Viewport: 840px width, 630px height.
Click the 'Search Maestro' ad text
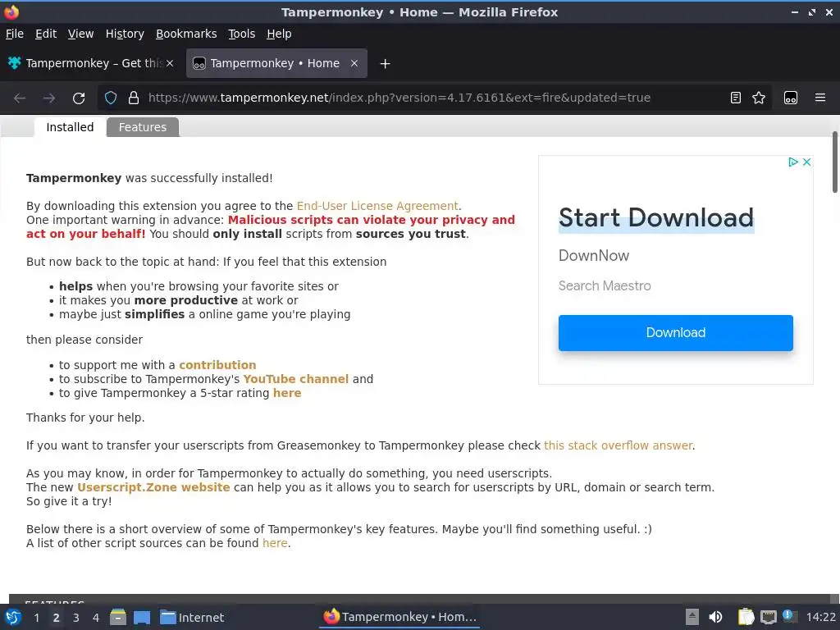[x=605, y=286]
